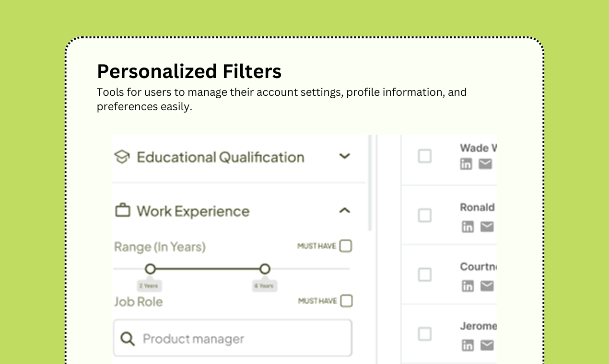Click the Educational Qualification section title
Screen dimensions: 609x364
[x=220, y=157]
